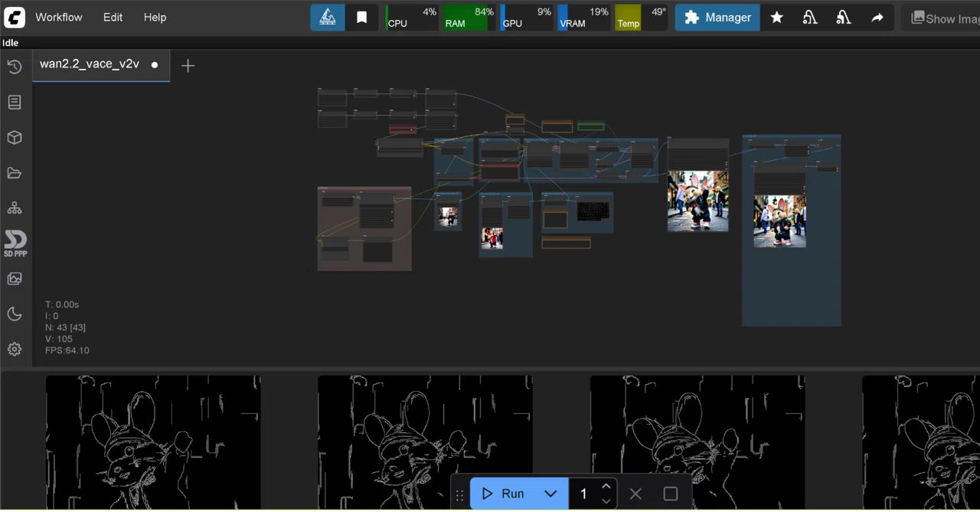
Task: Click the CPU usage monitor
Action: coord(411,18)
